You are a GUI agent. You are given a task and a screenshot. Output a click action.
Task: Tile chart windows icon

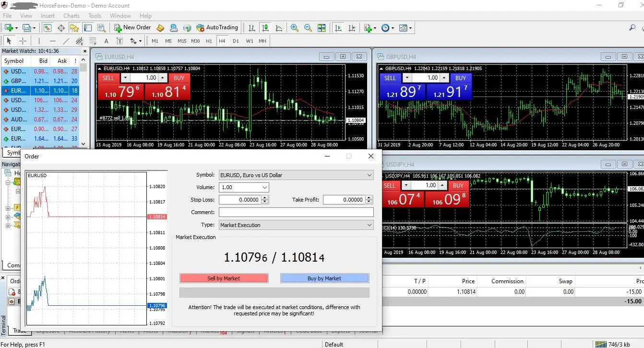(x=322, y=28)
